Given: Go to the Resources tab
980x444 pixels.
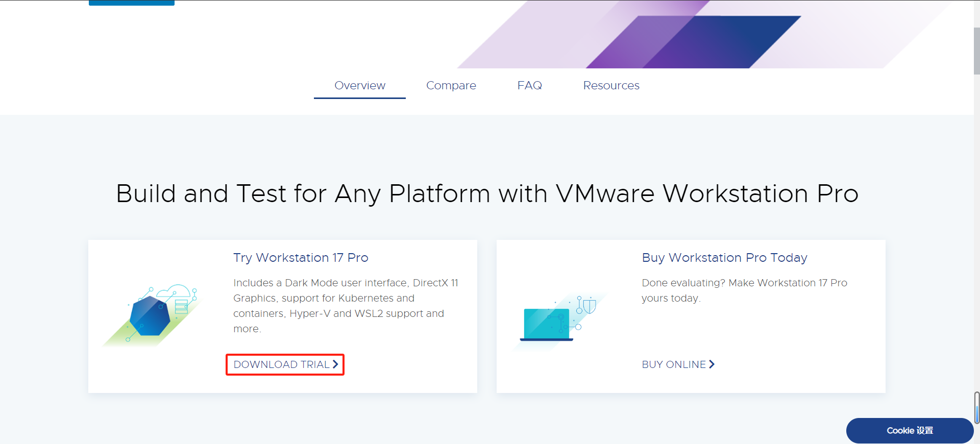Looking at the screenshot, I should point(611,86).
